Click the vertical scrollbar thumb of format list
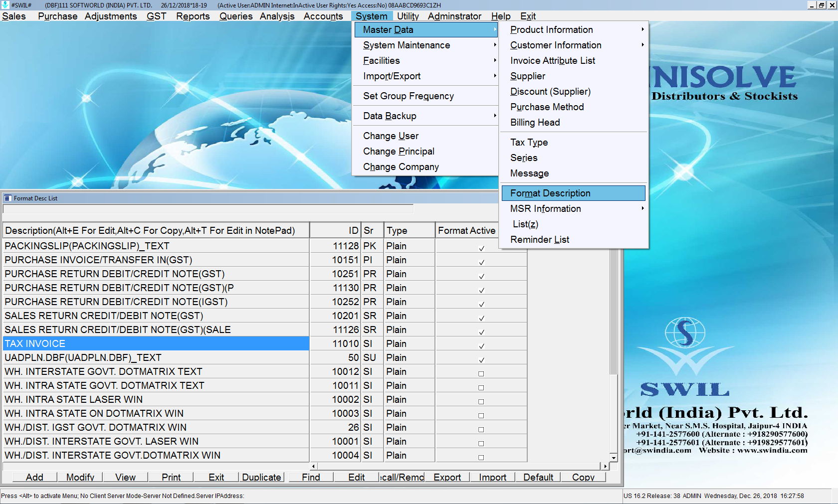Screen dimensions: 838x504 tap(614, 312)
